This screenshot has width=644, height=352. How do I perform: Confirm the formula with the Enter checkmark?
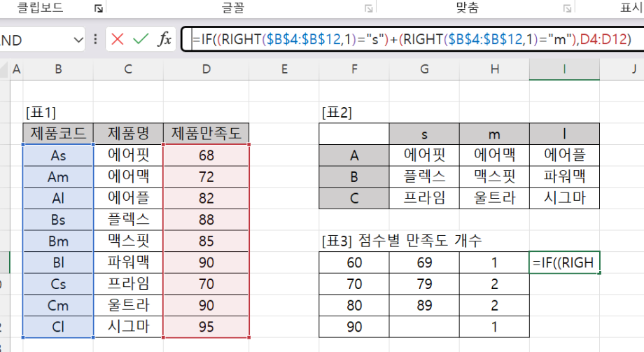coord(141,39)
